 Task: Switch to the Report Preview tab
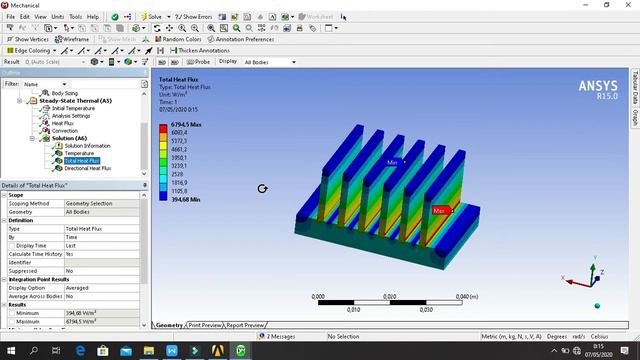(x=245, y=325)
